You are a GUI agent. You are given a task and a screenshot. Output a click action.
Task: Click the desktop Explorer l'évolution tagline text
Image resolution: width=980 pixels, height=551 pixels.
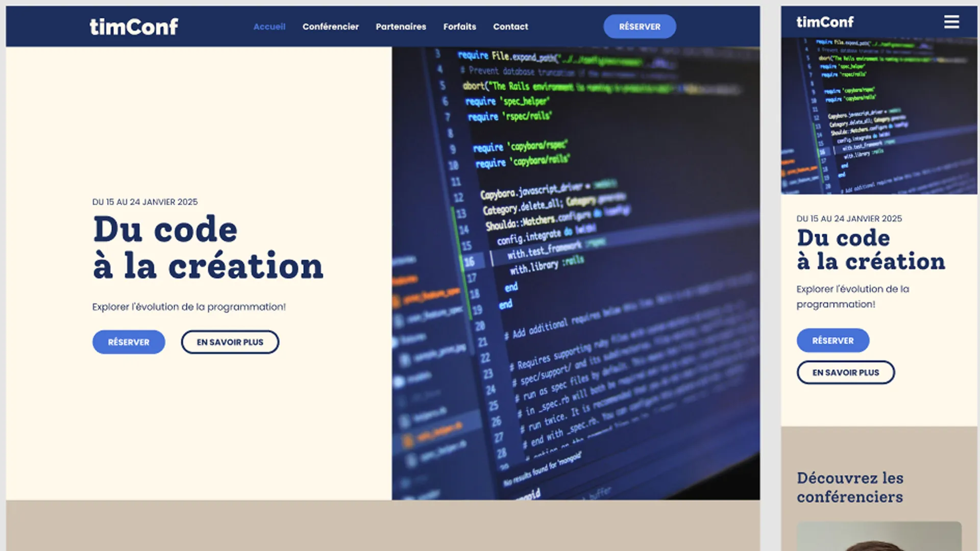[189, 307]
